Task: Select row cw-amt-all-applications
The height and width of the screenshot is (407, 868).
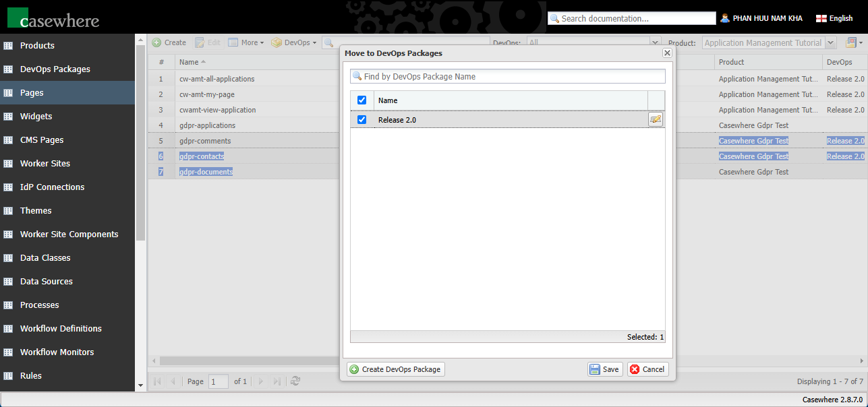Action: click(x=217, y=79)
